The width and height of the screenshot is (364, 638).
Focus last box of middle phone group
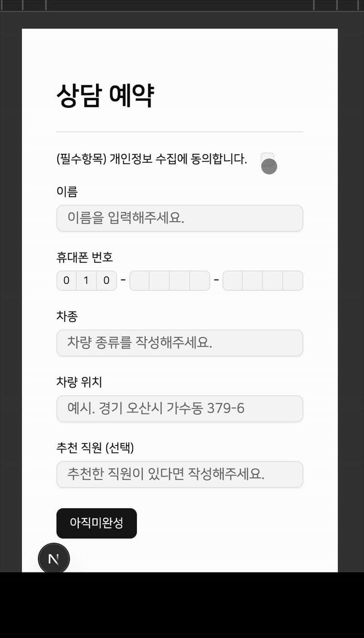pos(200,280)
